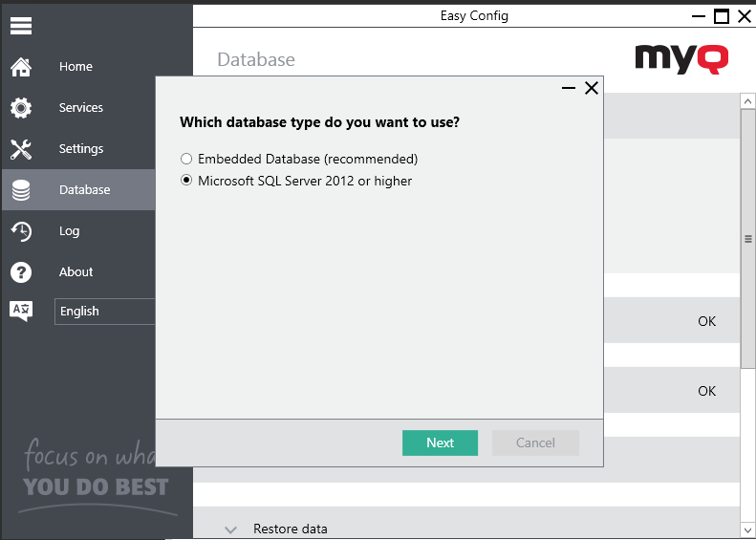Click the language translate icon
The width and height of the screenshot is (756, 540).
pos(21,311)
